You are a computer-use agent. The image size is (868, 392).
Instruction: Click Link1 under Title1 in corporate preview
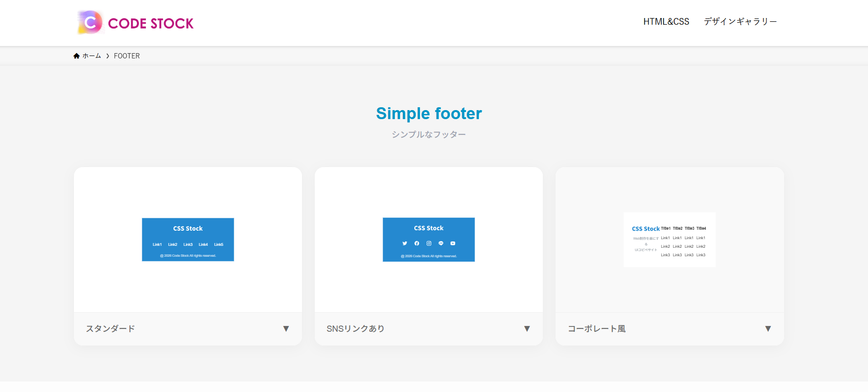(x=666, y=238)
